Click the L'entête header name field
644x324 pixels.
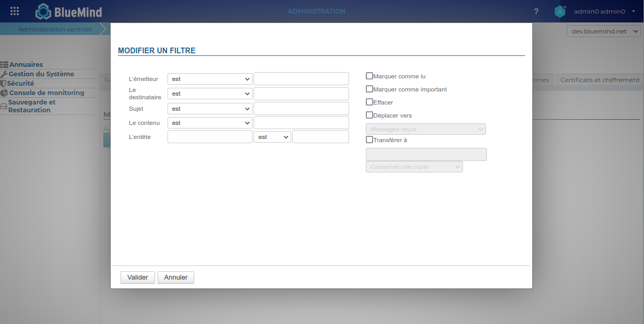(x=210, y=137)
